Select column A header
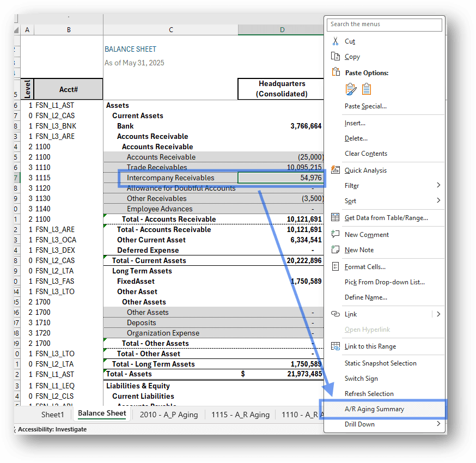 click(27, 30)
